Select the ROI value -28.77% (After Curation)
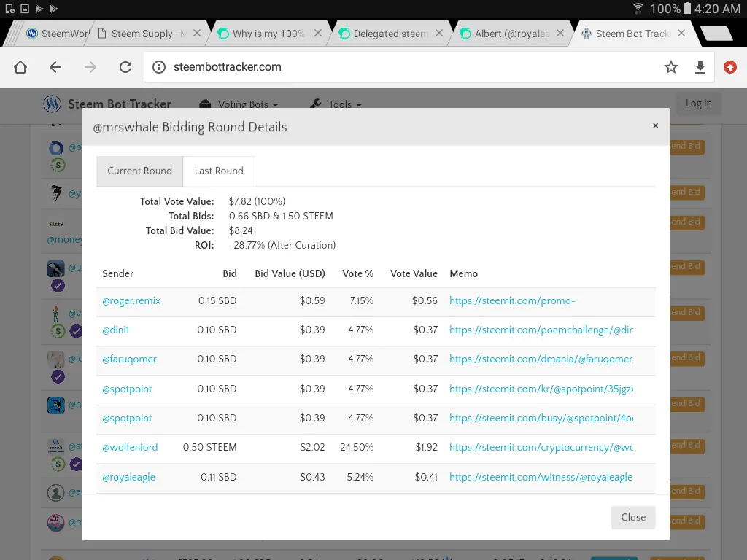The width and height of the screenshot is (747, 560). tap(282, 246)
